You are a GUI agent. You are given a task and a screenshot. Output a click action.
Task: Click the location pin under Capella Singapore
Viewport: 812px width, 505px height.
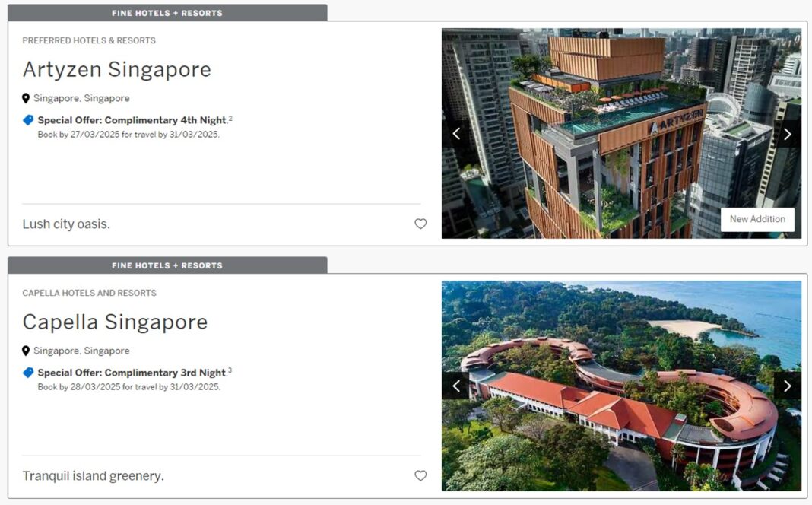tap(26, 351)
